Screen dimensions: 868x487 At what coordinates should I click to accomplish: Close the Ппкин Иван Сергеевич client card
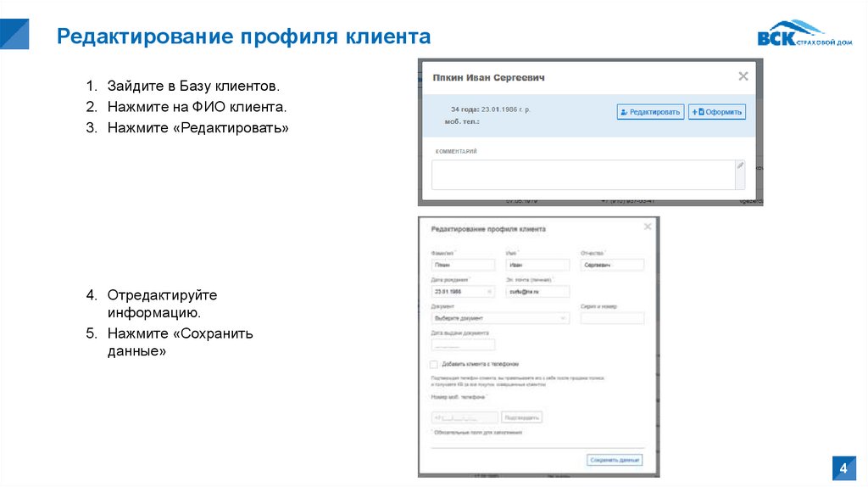pos(743,76)
